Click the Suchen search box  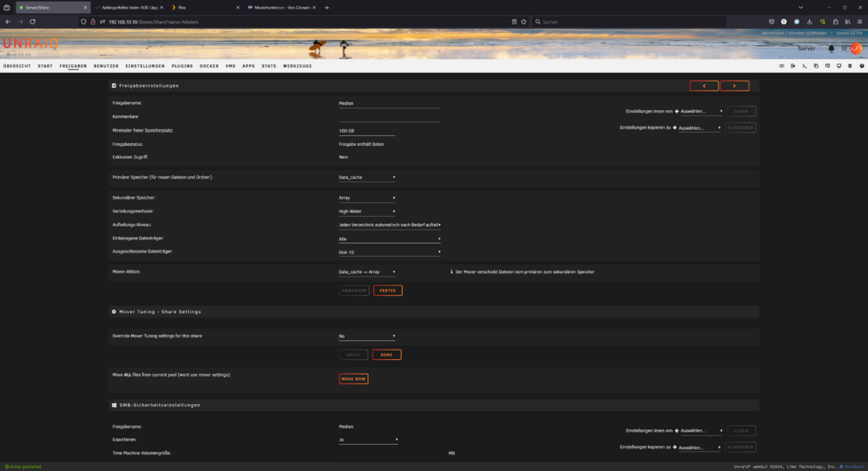click(628, 22)
